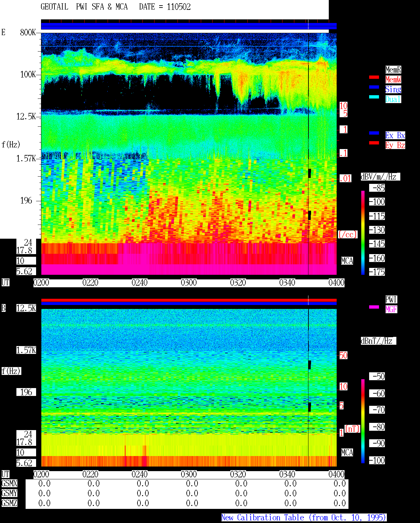This screenshot has width=420, height=523.
Task: Click the DATE = 110502 text
Action: pos(165,7)
